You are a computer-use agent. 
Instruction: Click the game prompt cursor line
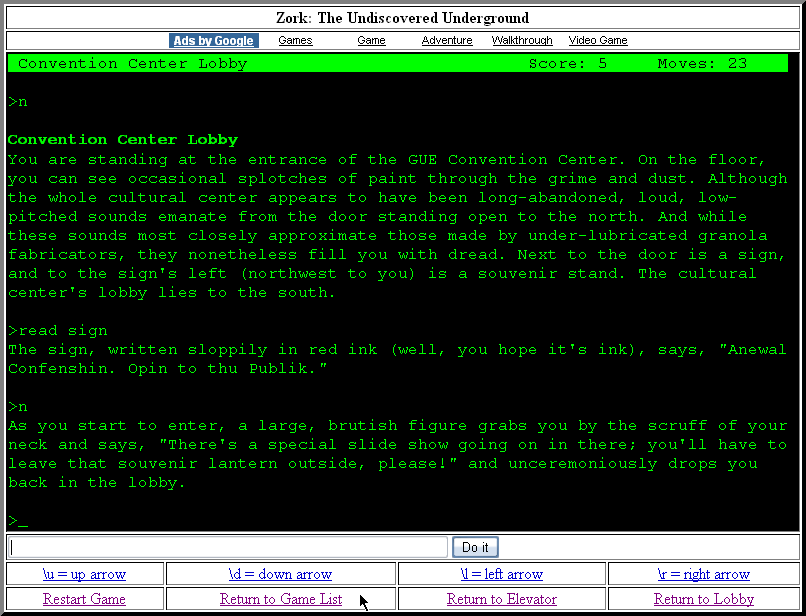pyautogui.click(x=18, y=521)
